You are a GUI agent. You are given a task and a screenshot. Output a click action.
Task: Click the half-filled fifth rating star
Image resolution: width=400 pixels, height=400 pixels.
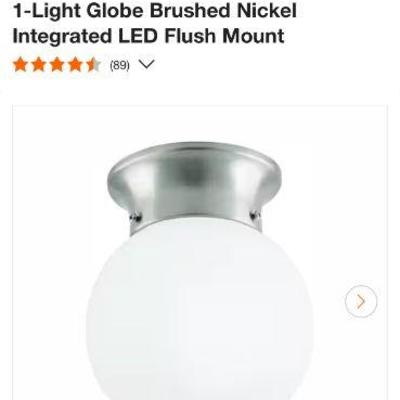(x=93, y=65)
